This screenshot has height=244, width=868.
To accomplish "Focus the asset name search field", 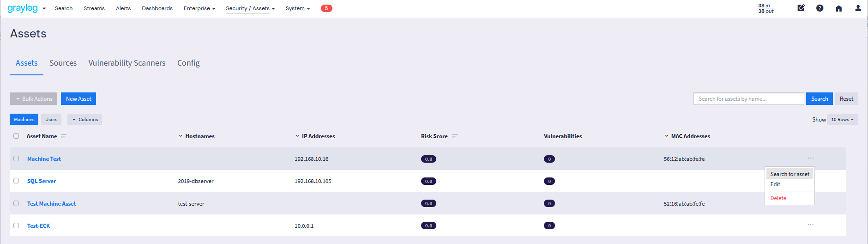I will [x=748, y=99].
